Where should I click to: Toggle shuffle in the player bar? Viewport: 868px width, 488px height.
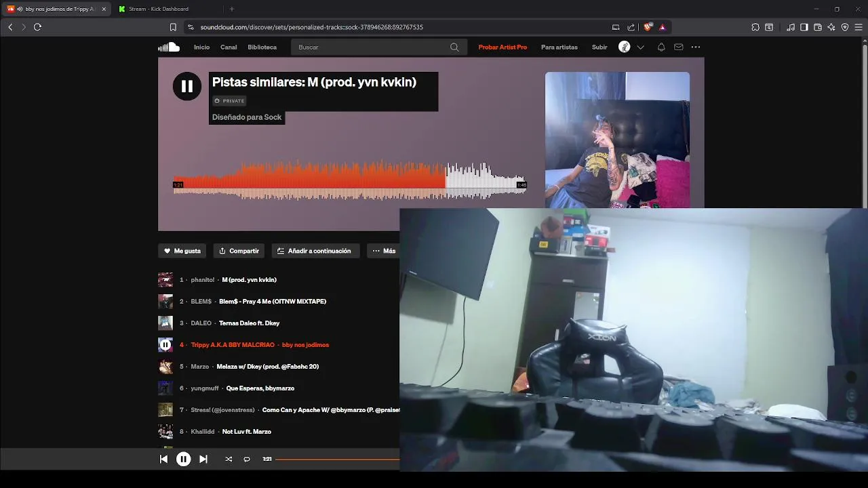click(229, 459)
